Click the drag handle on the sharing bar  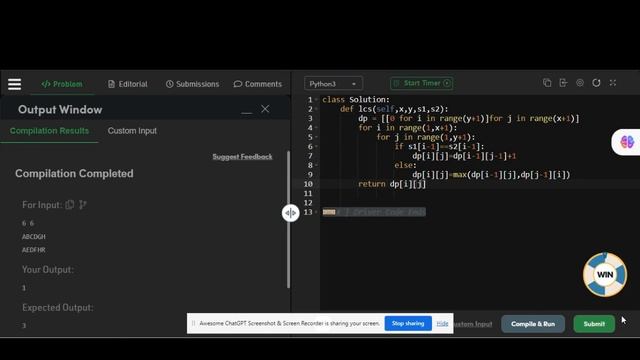pos(193,323)
